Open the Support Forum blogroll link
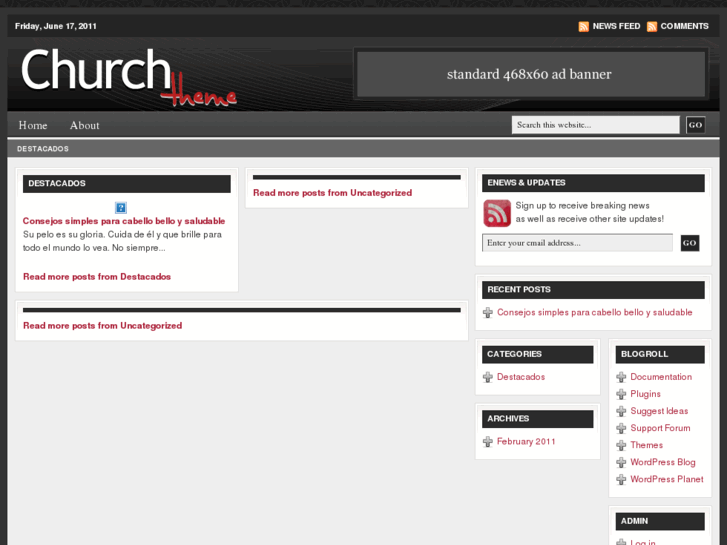Image resolution: width=727 pixels, height=545 pixels. 660,428
